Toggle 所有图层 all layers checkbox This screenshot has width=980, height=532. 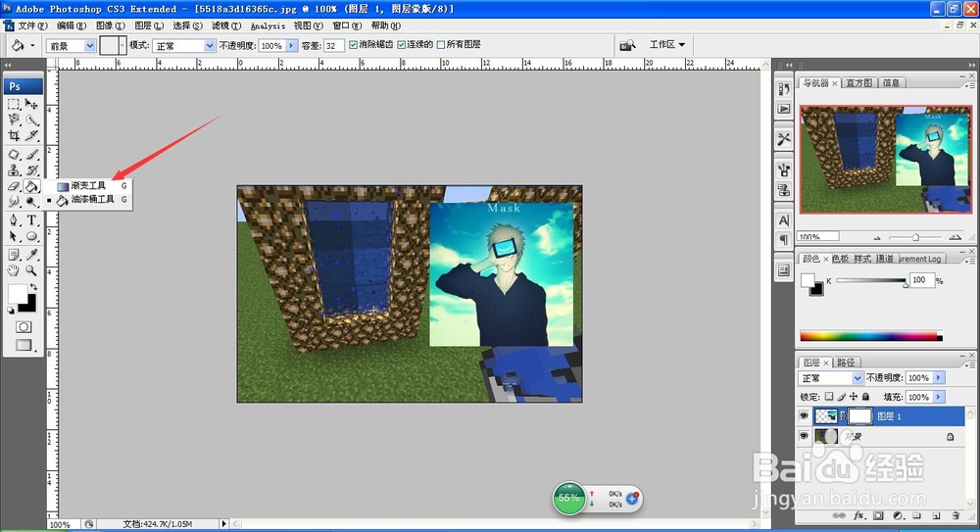coord(441,44)
